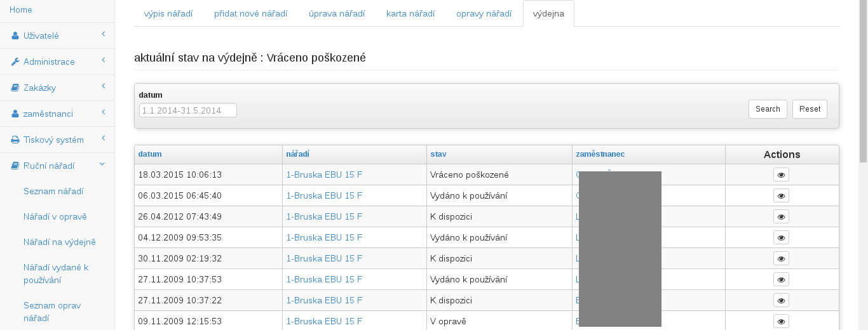Switch to the výpis nářadí tab
Image resolution: width=868 pixels, height=330 pixels.
(168, 14)
